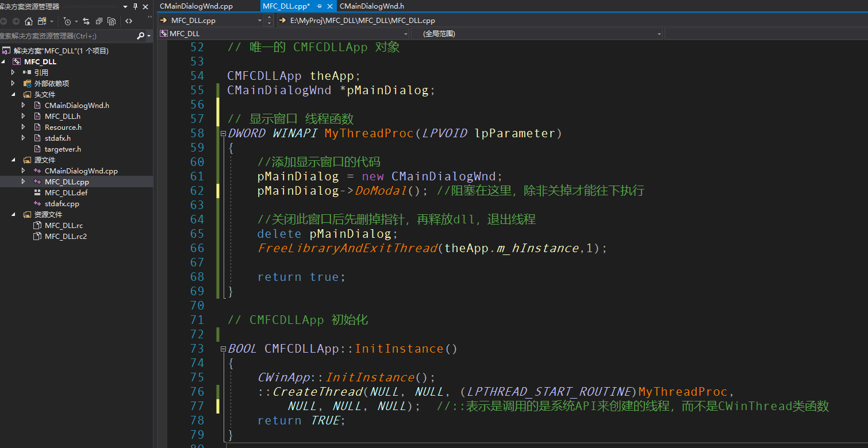This screenshot has width=868, height=448.
Task: Click the pending changes filter clock icon
Action: (x=67, y=21)
